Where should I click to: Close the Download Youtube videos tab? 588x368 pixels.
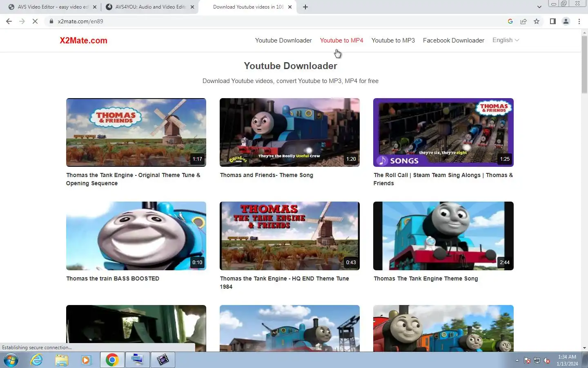coord(290,7)
